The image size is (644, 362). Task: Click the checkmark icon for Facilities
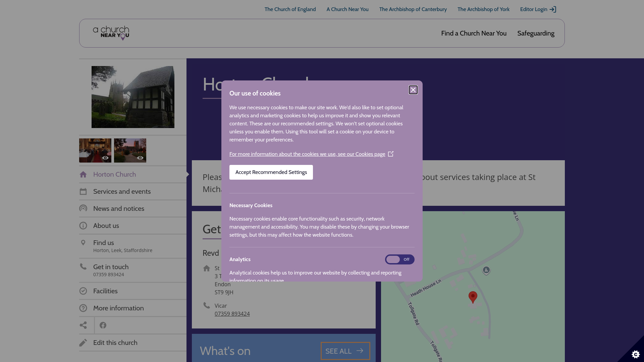tap(83, 291)
